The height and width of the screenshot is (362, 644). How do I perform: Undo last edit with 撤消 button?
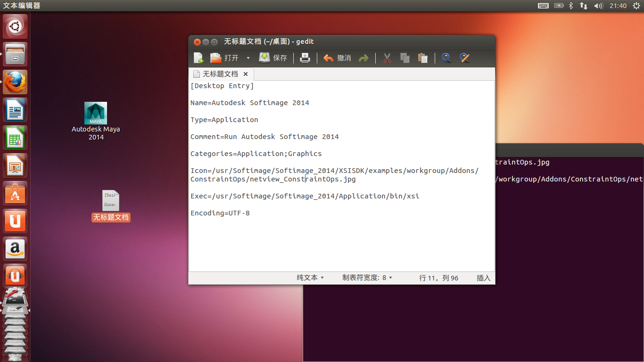[x=337, y=58]
